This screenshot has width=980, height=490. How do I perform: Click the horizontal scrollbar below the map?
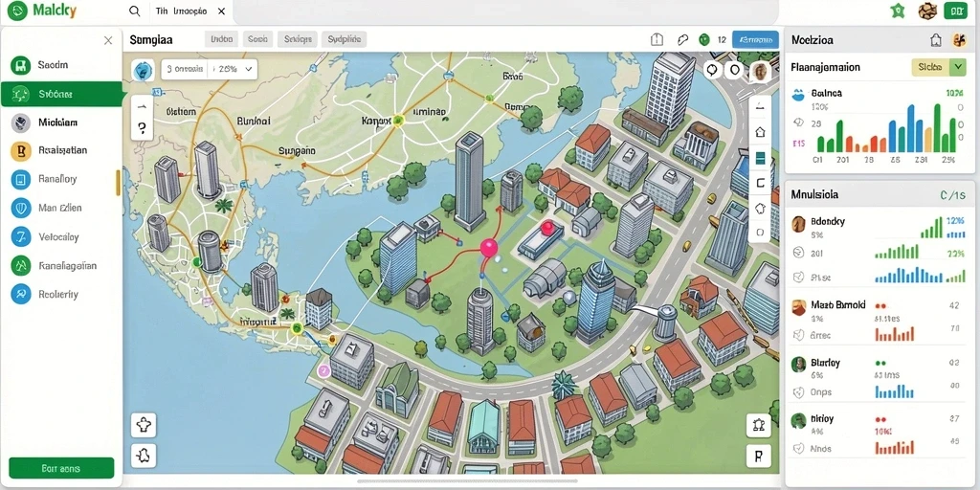[x=467, y=481]
